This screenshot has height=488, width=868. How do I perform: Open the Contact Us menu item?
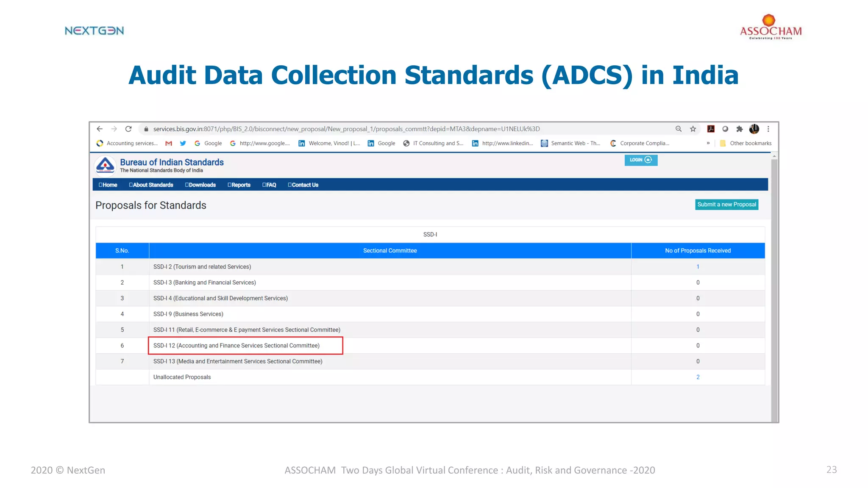pyautogui.click(x=303, y=185)
